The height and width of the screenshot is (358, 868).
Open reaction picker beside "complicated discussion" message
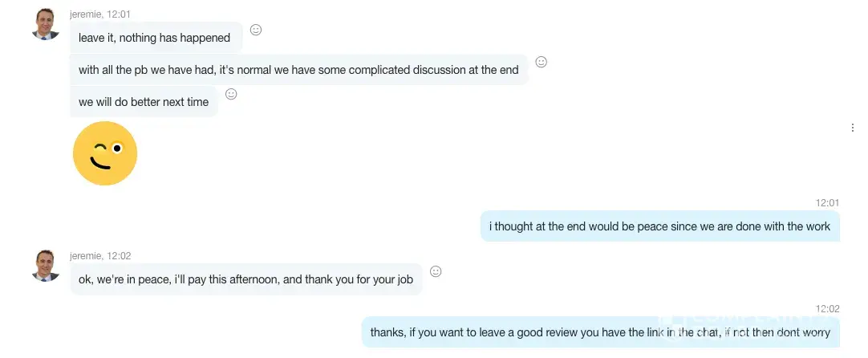pyautogui.click(x=541, y=62)
